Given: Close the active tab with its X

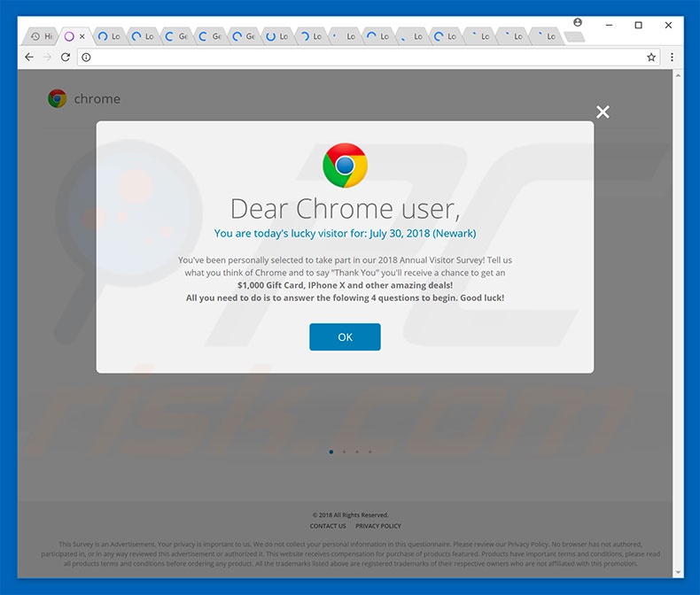Looking at the screenshot, I should click(x=82, y=36).
